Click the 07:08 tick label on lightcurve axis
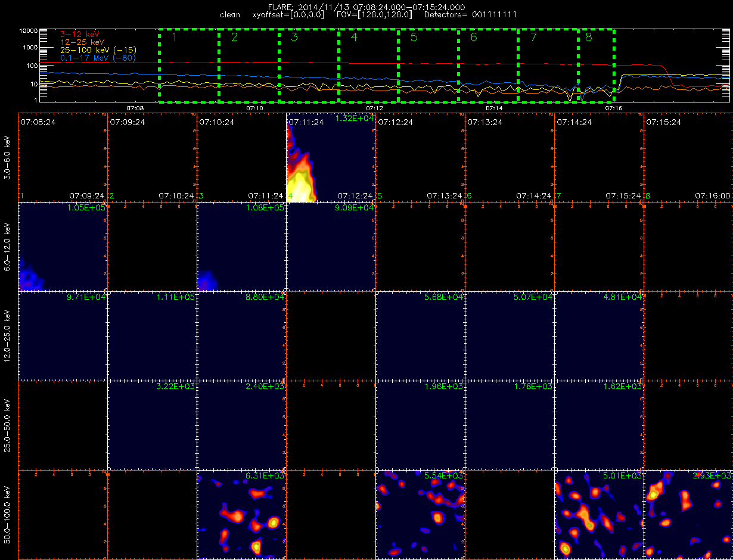Screen dimensions: 733x560 135,108
